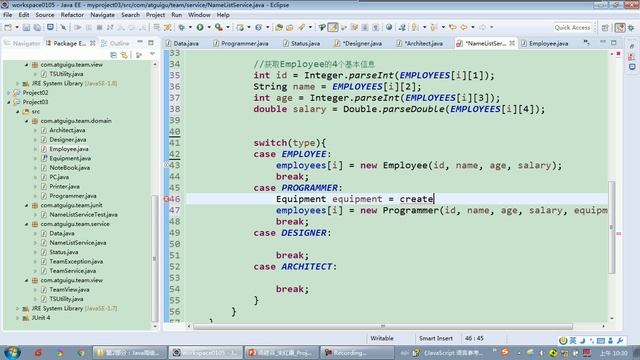The image size is (640, 360).
Task: Close the NameListService.java editor tab
Action: (x=512, y=43)
